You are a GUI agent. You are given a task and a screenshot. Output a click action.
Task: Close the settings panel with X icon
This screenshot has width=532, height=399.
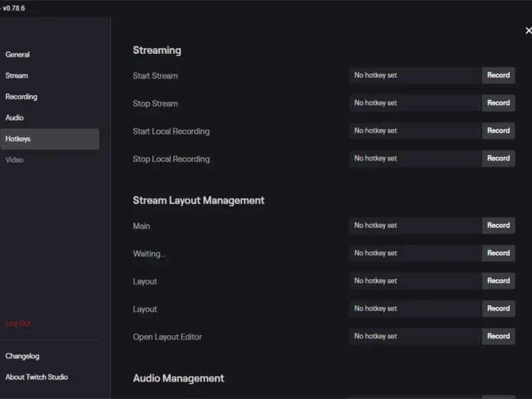click(528, 31)
